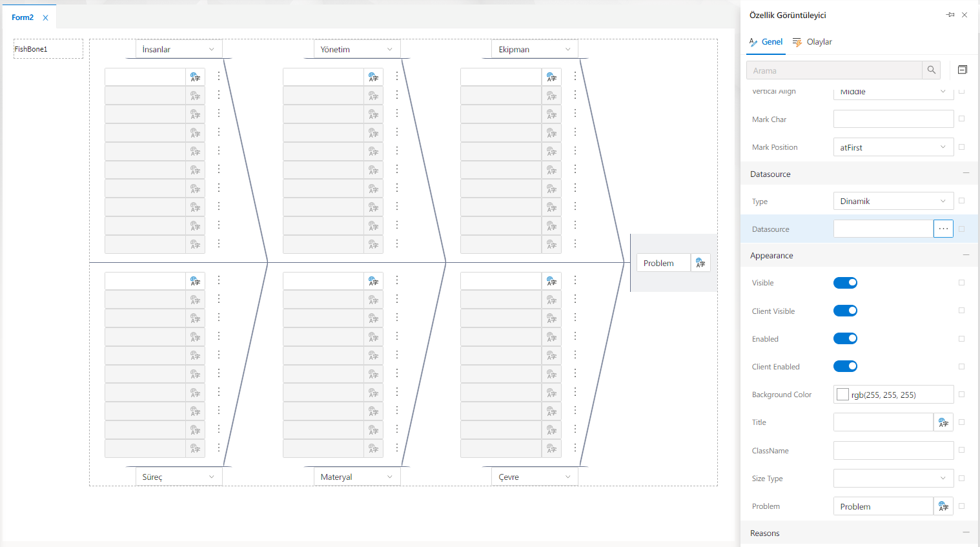This screenshot has width=980, height=547.
Task: Collapse the Datasource section
Action: point(966,173)
